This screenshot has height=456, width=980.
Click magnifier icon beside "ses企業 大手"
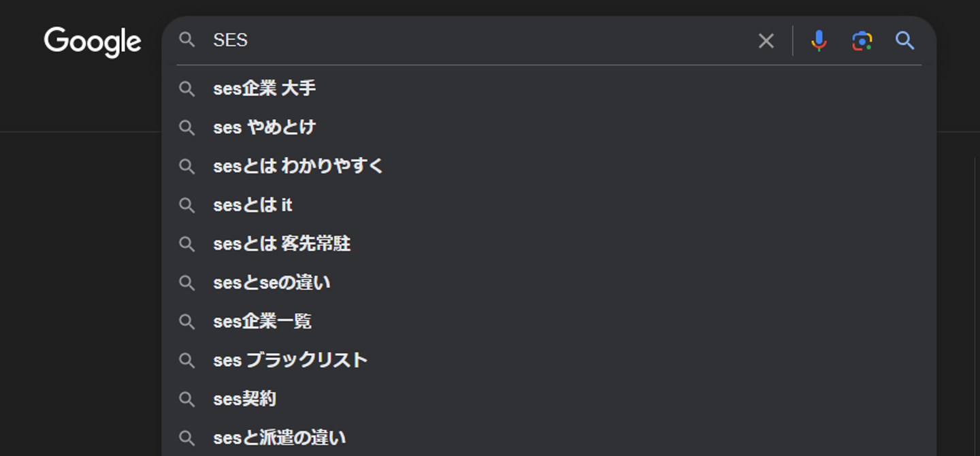(x=187, y=88)
